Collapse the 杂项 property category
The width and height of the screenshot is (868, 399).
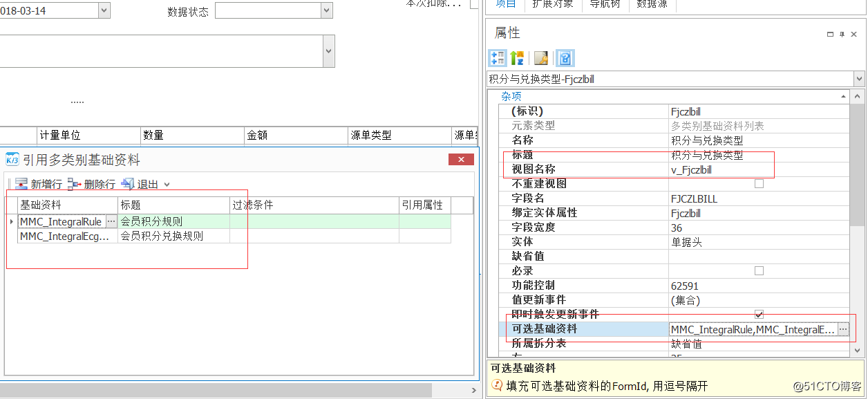[x=845, y=97]
